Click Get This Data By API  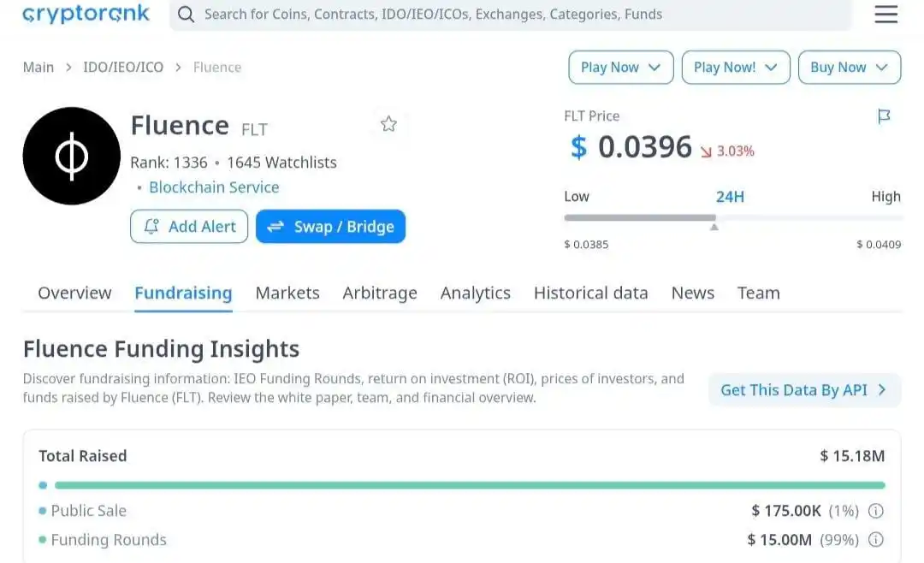point(804,390)
